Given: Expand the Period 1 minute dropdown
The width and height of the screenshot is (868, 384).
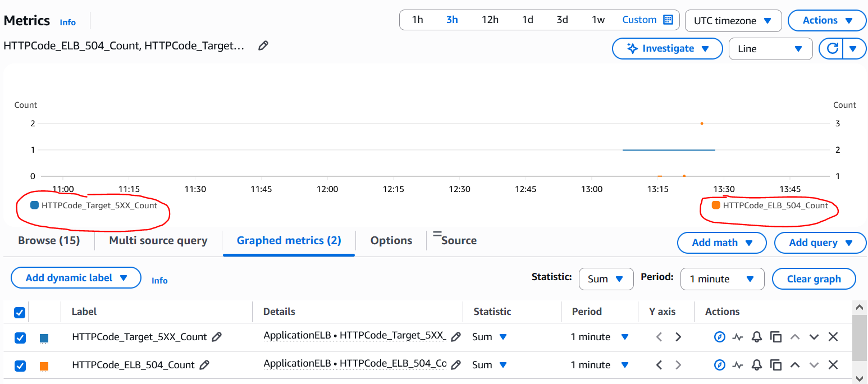Looking at the screenshot, I should tap(722, 279).
